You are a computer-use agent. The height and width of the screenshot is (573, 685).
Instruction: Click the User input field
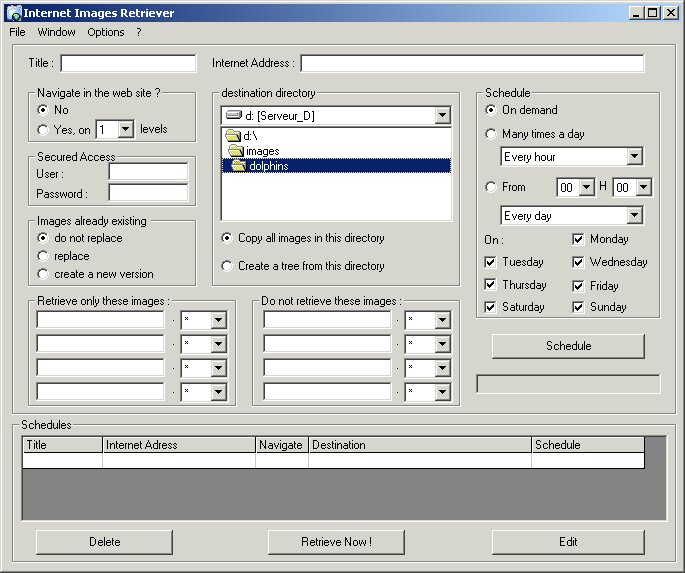pos(149,172)
